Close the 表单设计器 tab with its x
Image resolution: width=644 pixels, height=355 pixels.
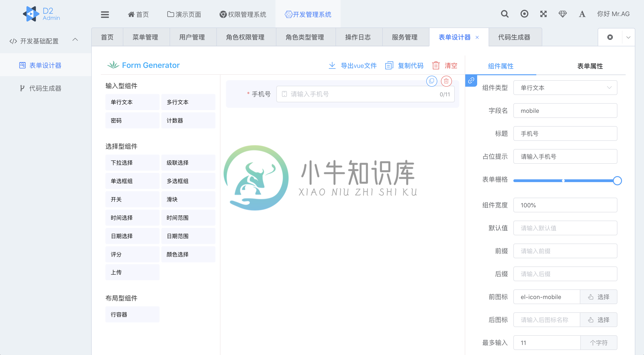(x=477, y=37)
